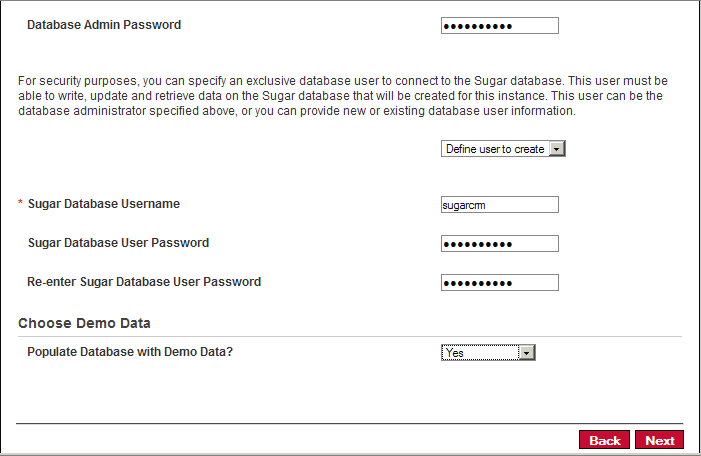Image resolution: width=701 pixels, height=456 pixels.
Task: Click the 'Sugar Database User Password' label
Action: (x=118, y=243)
